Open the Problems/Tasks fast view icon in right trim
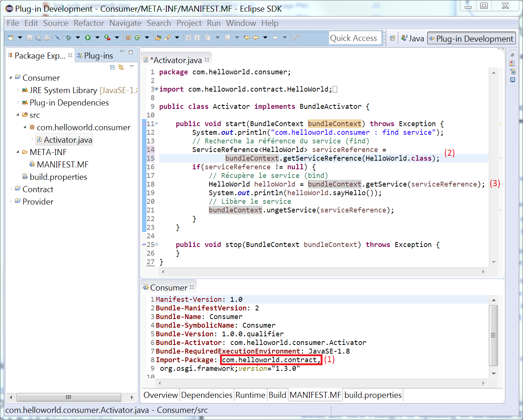Viewport: 523px width, 420px height. pyautogui.click(x=512, y=63)
